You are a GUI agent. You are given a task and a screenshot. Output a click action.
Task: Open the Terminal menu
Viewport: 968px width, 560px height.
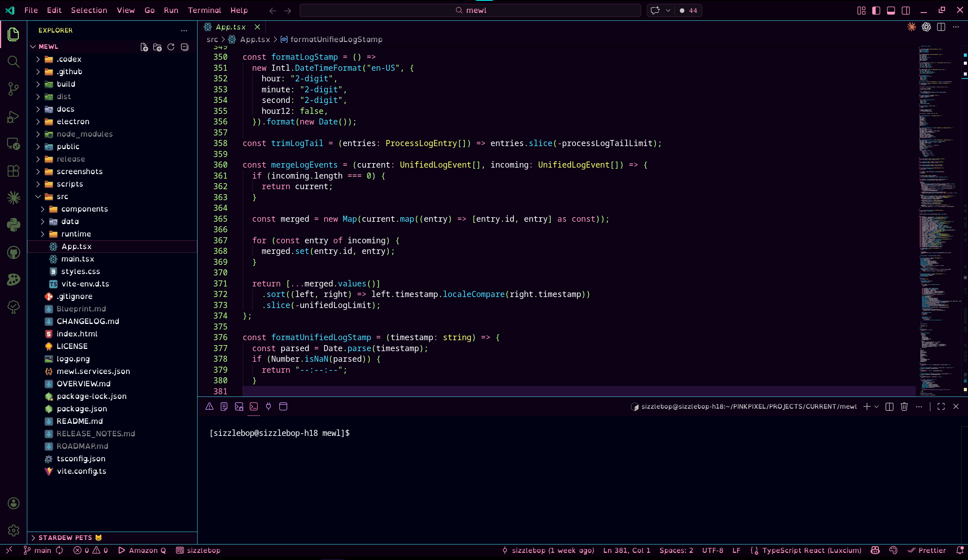(x=204, y=10)
